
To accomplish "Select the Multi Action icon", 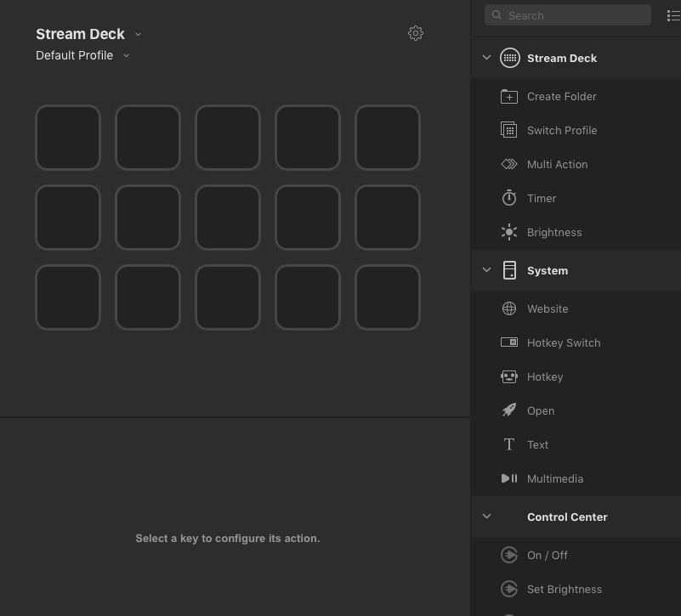I will [509, 164].
